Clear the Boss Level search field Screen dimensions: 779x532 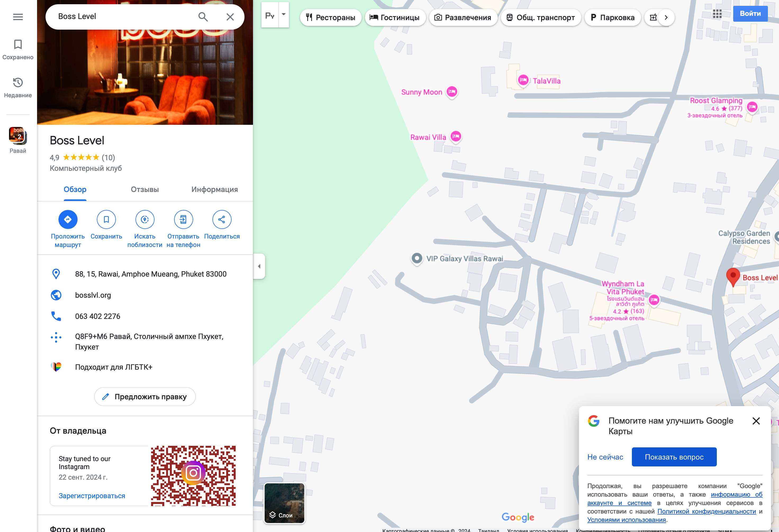tap(230, 17)
